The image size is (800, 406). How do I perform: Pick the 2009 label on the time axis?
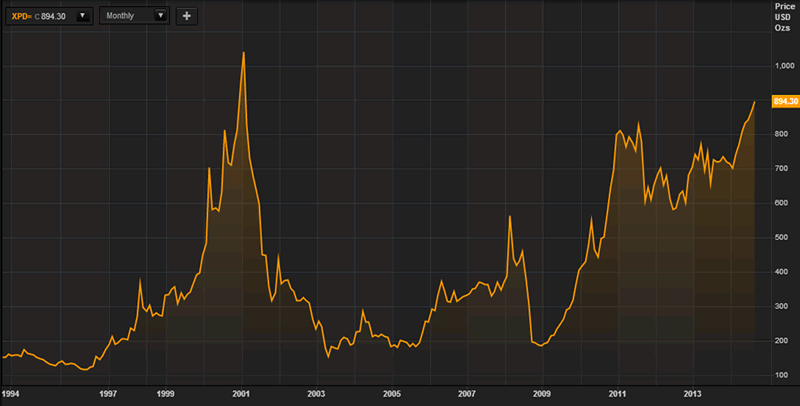point(542,393)
